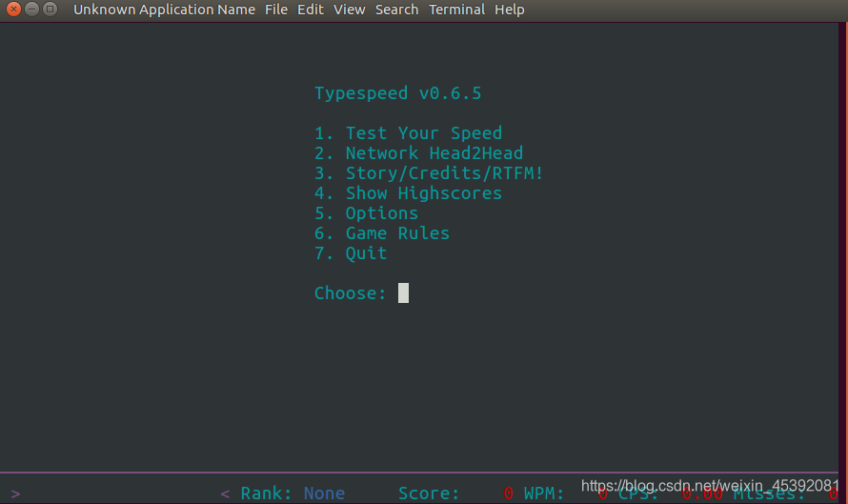Click the 'Unknown Application Name' title
848x504 pixels.
click(164, 10)
